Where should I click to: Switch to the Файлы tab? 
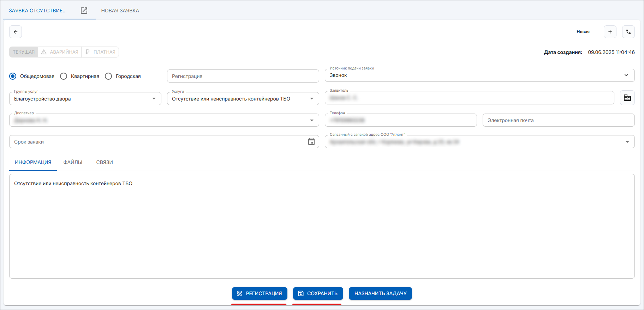coord(73,162)
